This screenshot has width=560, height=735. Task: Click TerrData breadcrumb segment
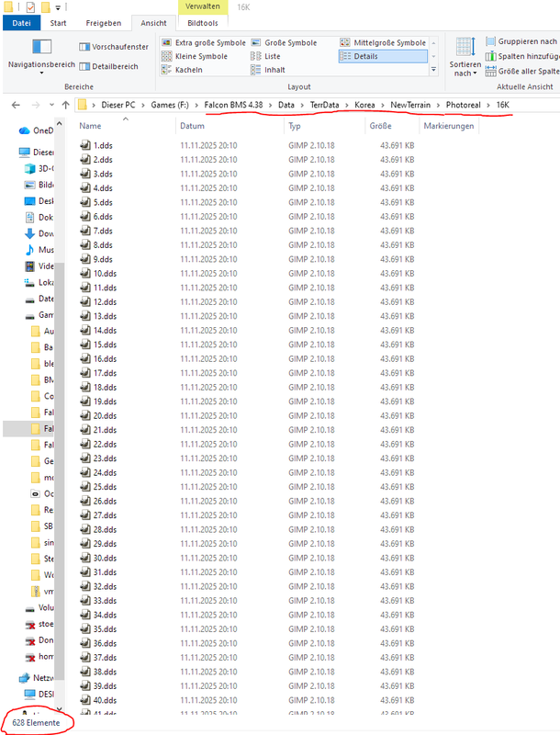click(324, 105)
